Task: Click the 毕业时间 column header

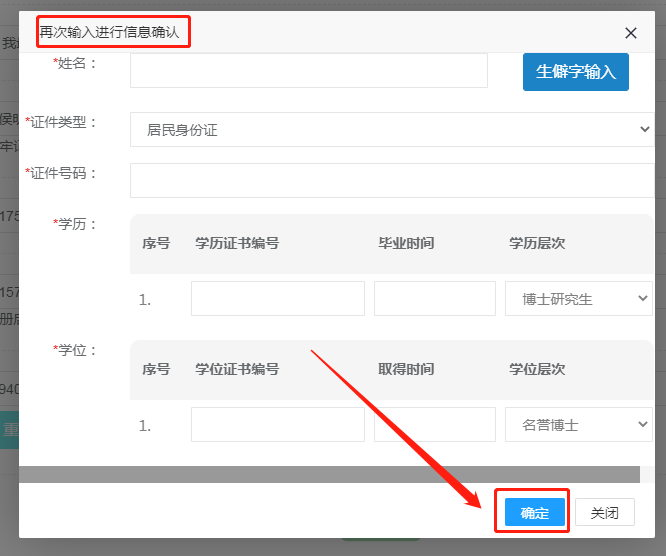Action: coord(405,243)
